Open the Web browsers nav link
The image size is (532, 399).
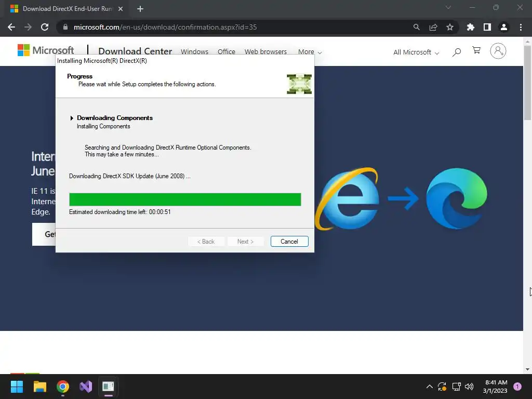coord(265,51)
